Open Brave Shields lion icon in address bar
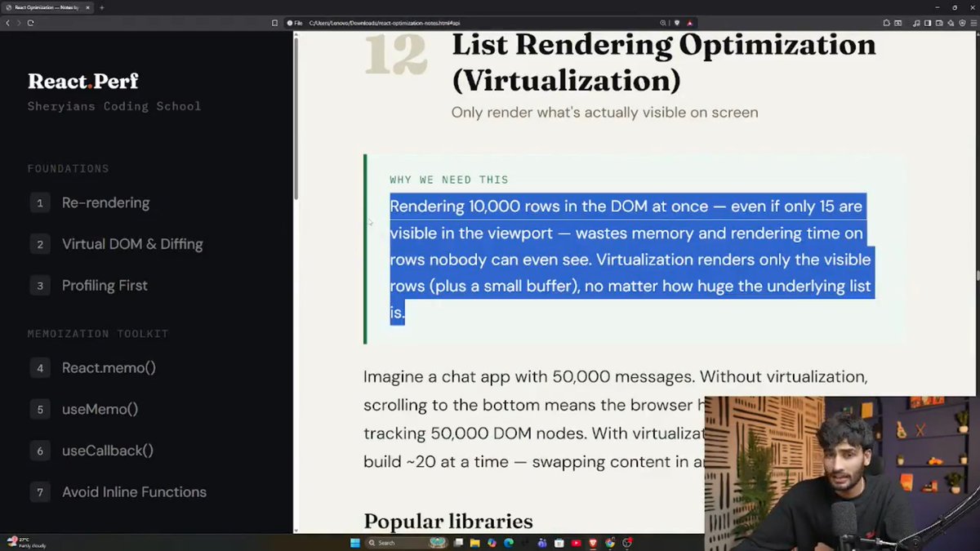Screen dimensions: 980x551 point(676,23)
